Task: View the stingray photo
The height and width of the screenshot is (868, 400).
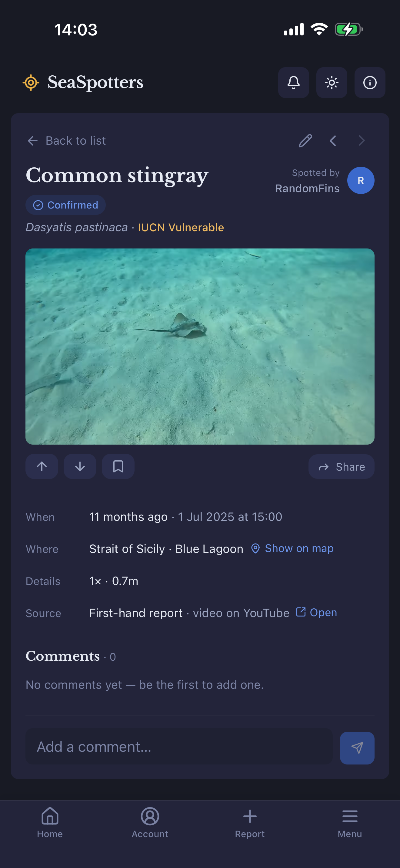Action: (x=200, y=347)
